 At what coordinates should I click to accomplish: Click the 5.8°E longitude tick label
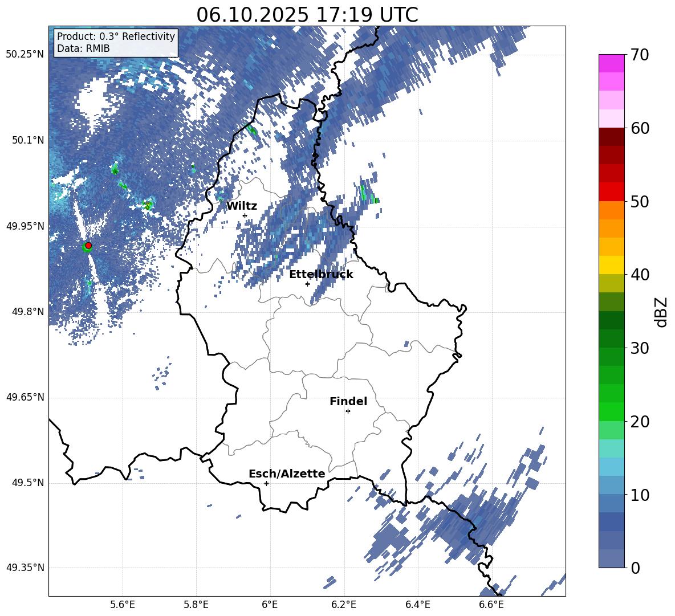tap(196, 605)
